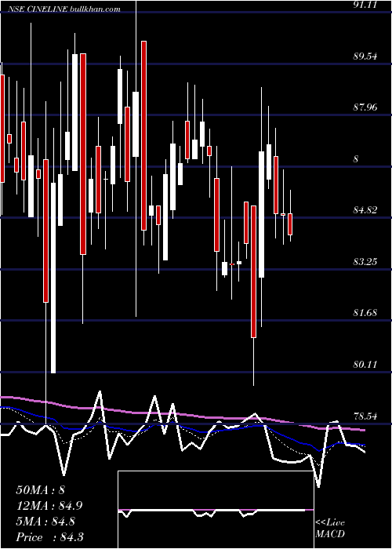Click the 78.54 price axis label

pos(365,416)
